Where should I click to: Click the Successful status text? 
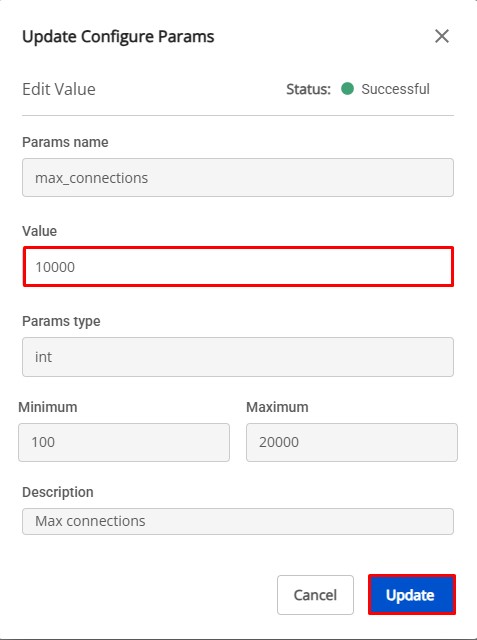point(395,89)
